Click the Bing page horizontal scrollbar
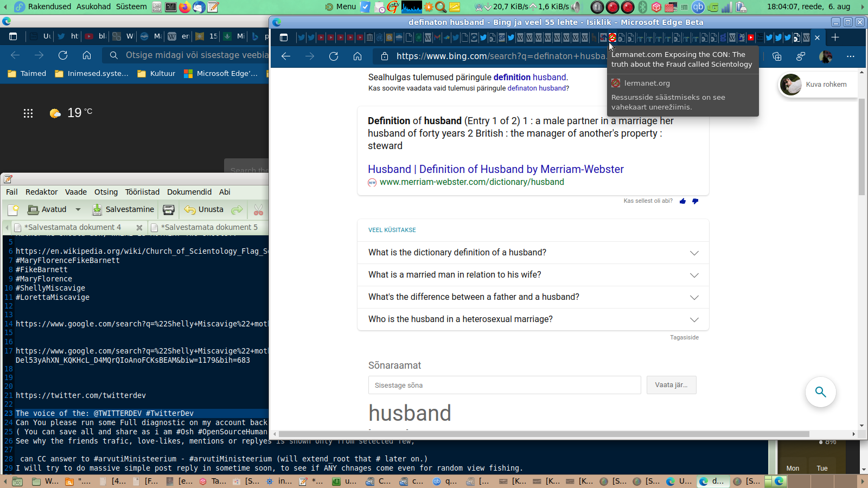Viewport: 868px width, 488px height. click(x=544, y=434)
